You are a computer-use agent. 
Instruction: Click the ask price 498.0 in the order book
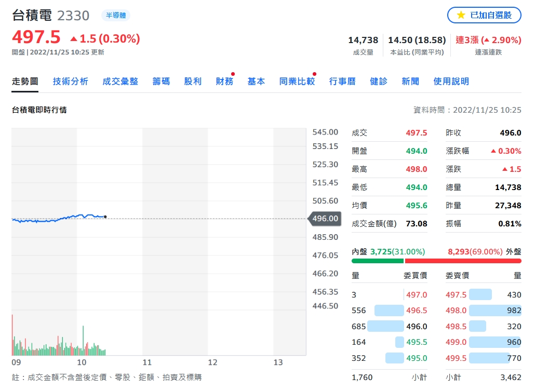456,310
